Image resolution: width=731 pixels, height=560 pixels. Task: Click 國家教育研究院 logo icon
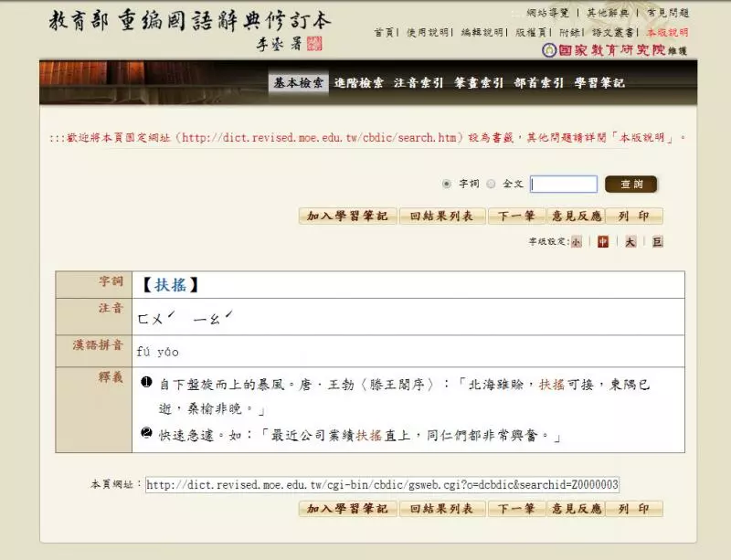tap(549, 50)
